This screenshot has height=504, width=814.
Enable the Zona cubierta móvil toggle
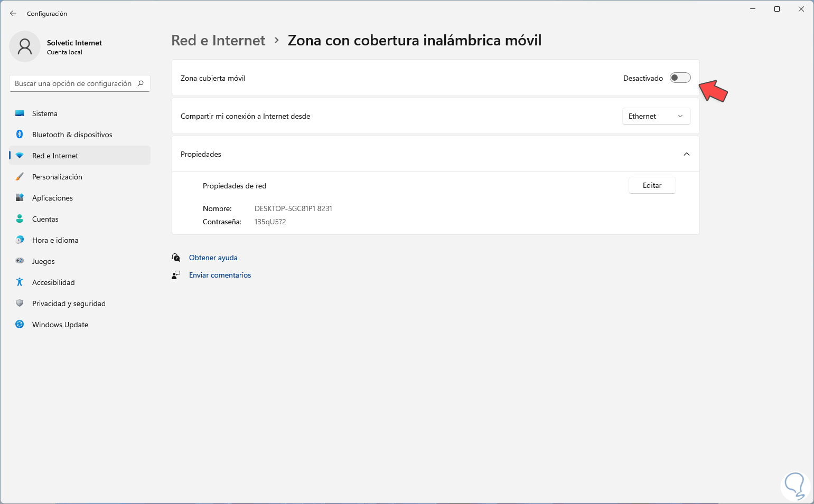(x=680, y=78)
